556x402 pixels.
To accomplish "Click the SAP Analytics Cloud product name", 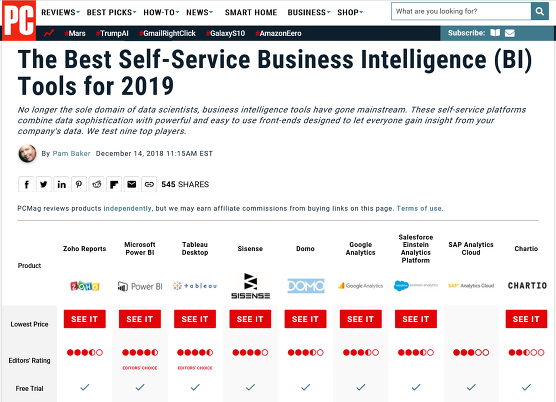I will pyautogui.click(x=471, y=249).
